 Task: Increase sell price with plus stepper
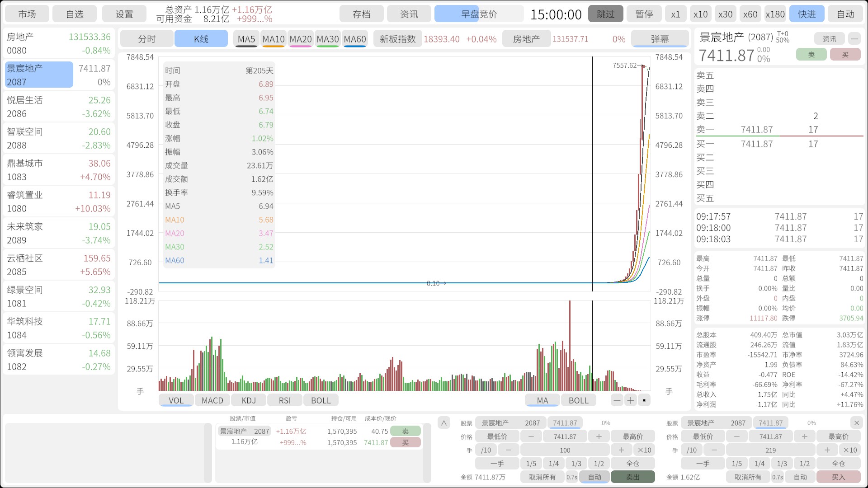click(599, 436)
